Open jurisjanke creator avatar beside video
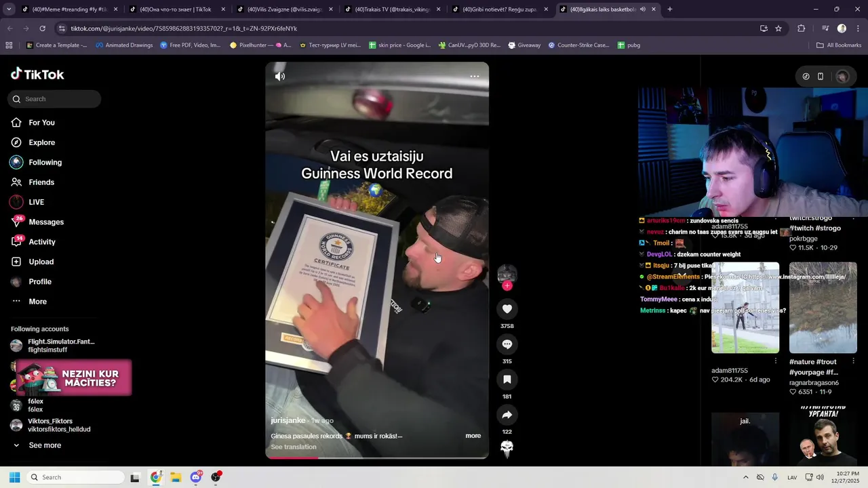The height and width of the screenshot is (488, 868). point(507,274)
